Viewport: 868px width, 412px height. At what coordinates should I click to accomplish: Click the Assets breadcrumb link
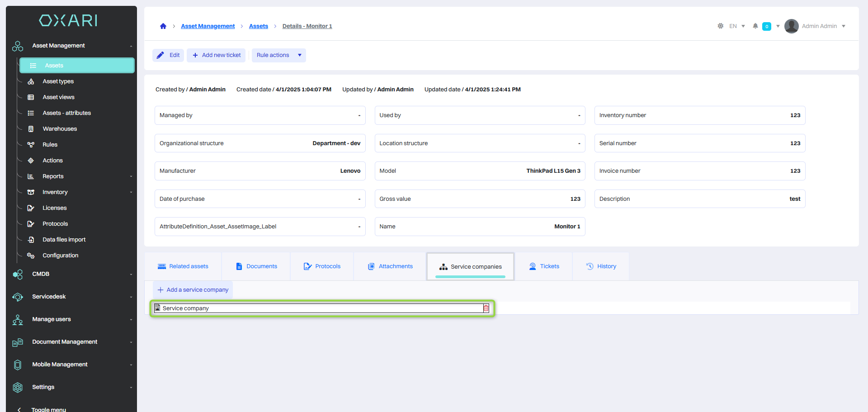[x=258, y=26]
